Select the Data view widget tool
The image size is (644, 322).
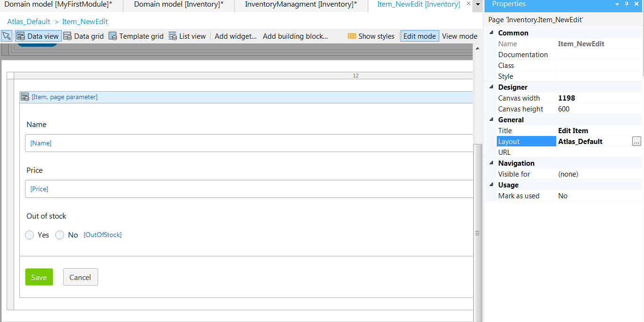click(x=38, y=35)
